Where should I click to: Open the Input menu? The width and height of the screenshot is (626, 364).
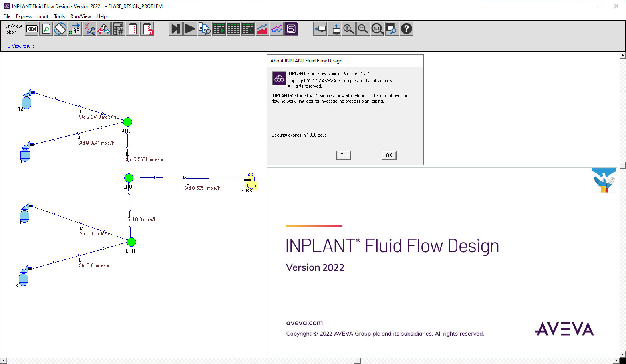(43, 16)
